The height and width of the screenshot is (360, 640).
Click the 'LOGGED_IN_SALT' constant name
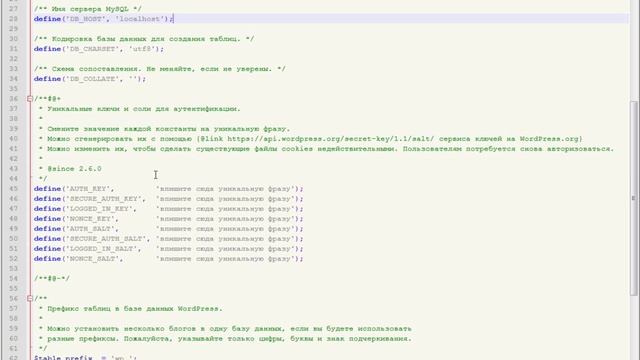101,249
